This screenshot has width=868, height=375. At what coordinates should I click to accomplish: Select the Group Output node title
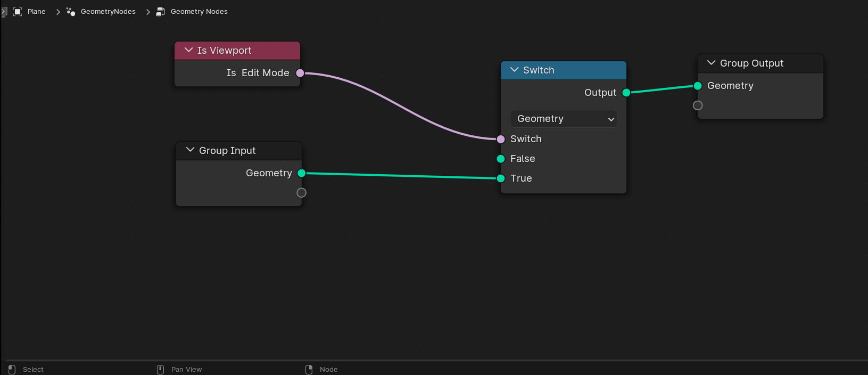(x=751, y=63)
